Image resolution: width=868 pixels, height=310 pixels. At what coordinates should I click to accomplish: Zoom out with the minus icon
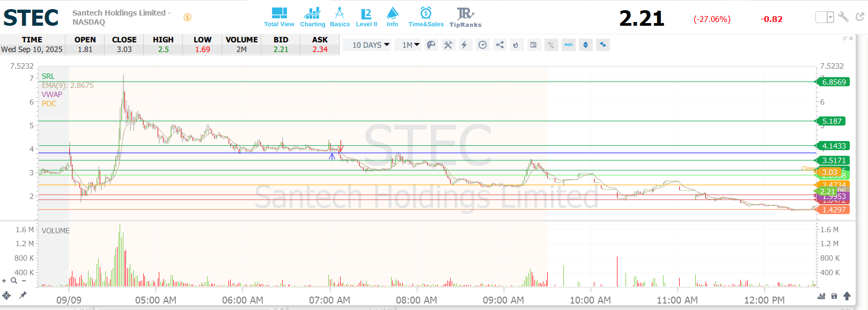pos(24,281)
